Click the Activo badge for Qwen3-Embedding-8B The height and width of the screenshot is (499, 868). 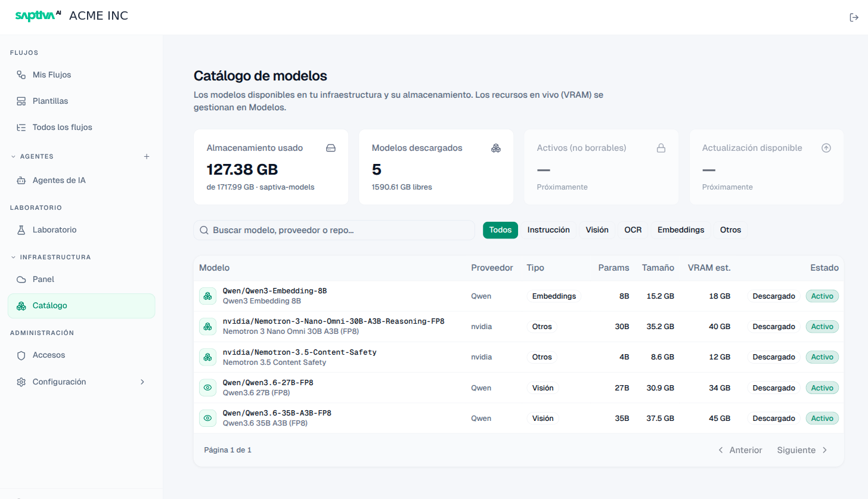[x=822, y=296]
